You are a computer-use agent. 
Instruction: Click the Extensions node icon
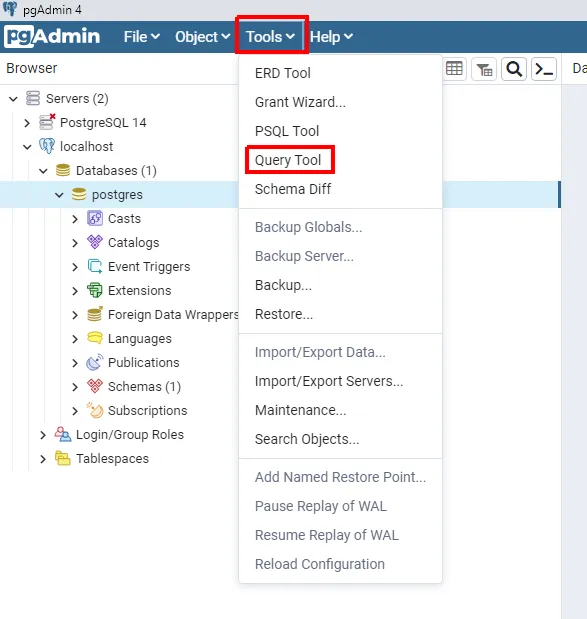95,290
